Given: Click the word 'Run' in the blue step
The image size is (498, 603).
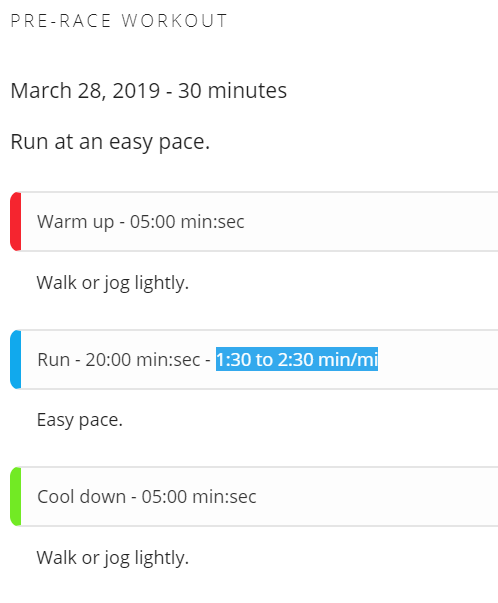Looking at the screenshot, I should coord(54,360).
